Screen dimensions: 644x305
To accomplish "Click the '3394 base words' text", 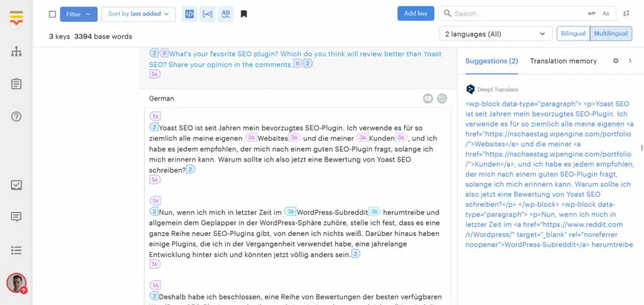I will pos(103,36).
